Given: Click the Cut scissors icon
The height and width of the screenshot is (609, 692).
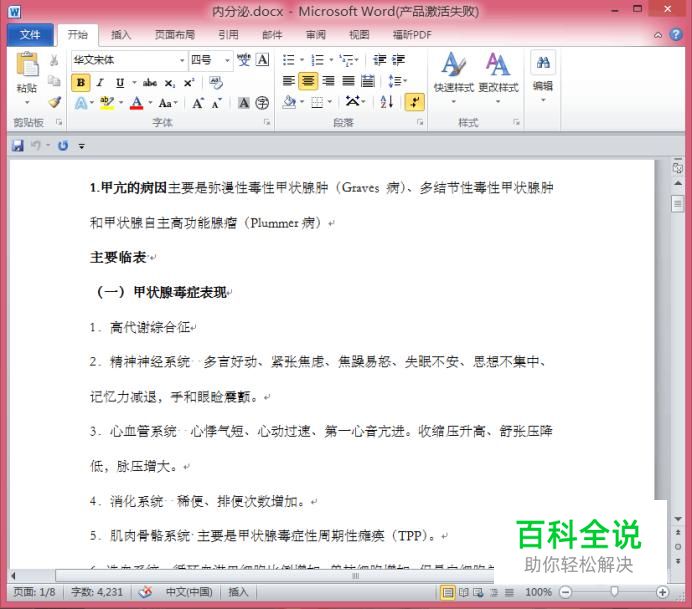Looking at the screenshot, I should [54, 60].
